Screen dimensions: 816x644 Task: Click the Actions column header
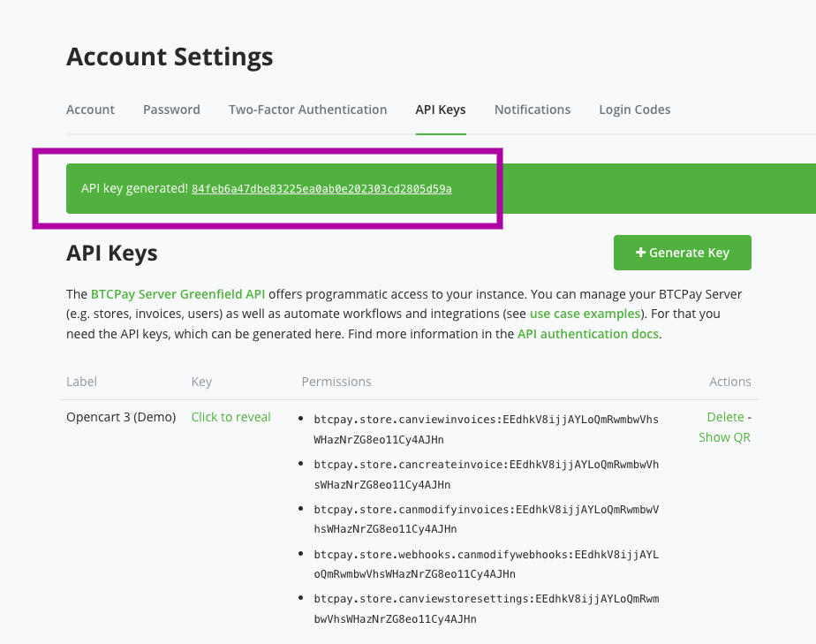[x=729, y=382]
